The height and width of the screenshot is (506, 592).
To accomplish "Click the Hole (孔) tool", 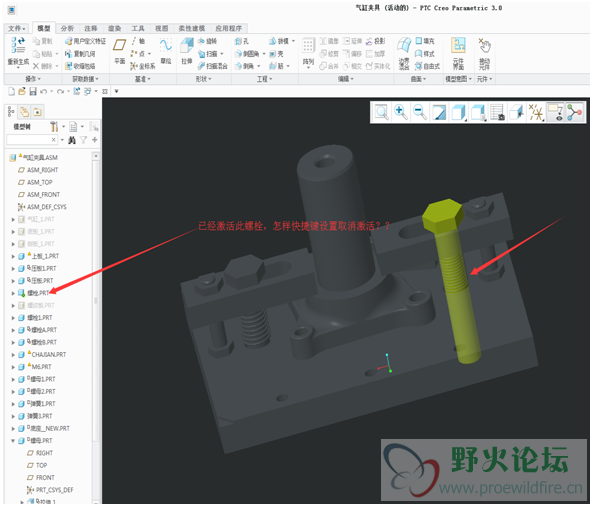I will click(242, 41).
